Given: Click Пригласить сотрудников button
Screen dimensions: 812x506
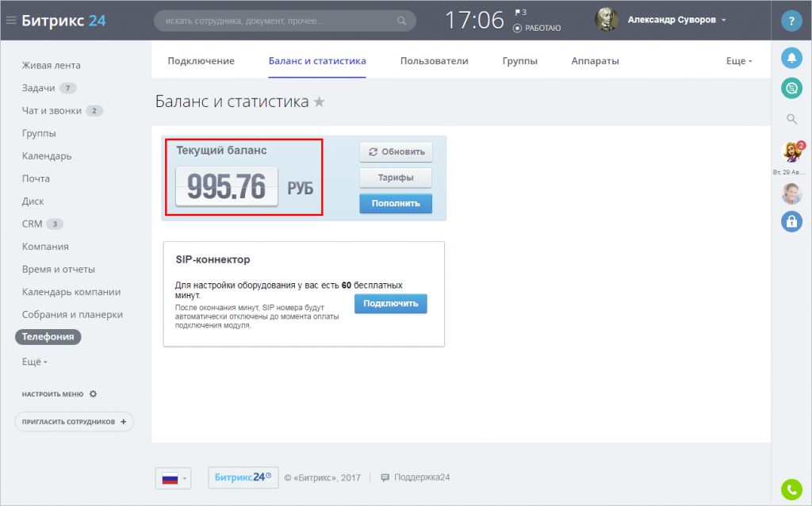Looking at the screenshot, I should click(74, 422).
